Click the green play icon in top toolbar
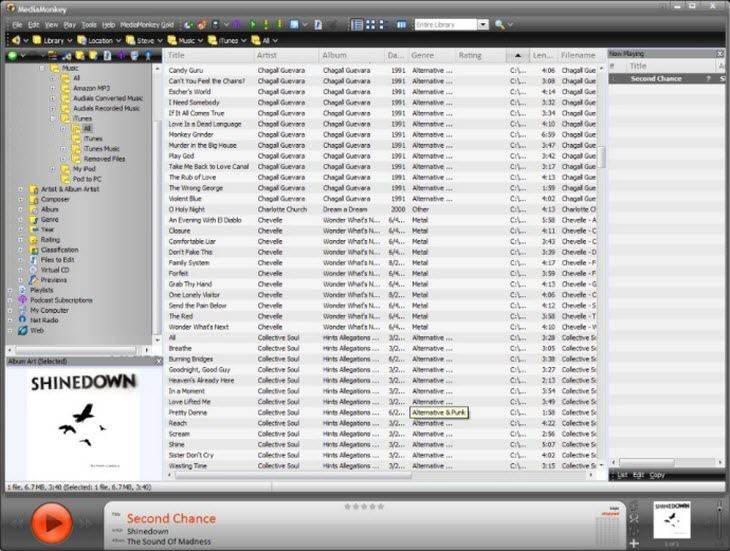Image resolution: width=730 pixels, height=551 pixels. (x=252, y=25)
